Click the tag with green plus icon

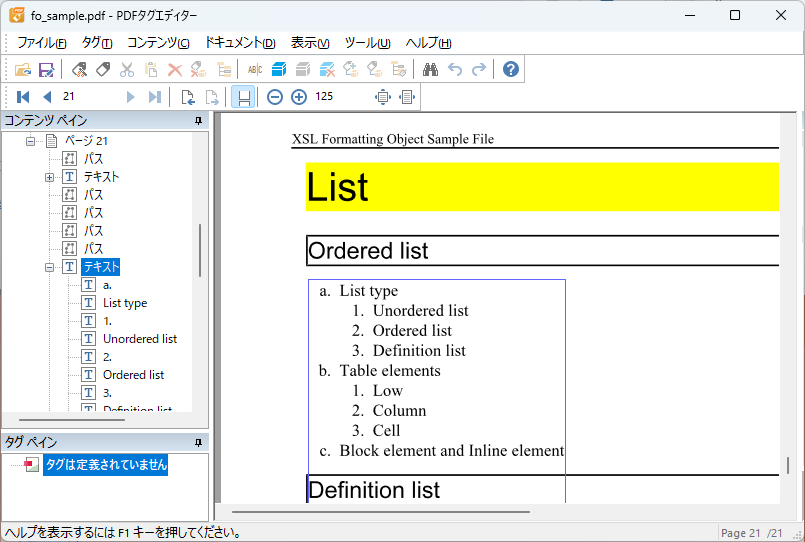pos(351,69)
